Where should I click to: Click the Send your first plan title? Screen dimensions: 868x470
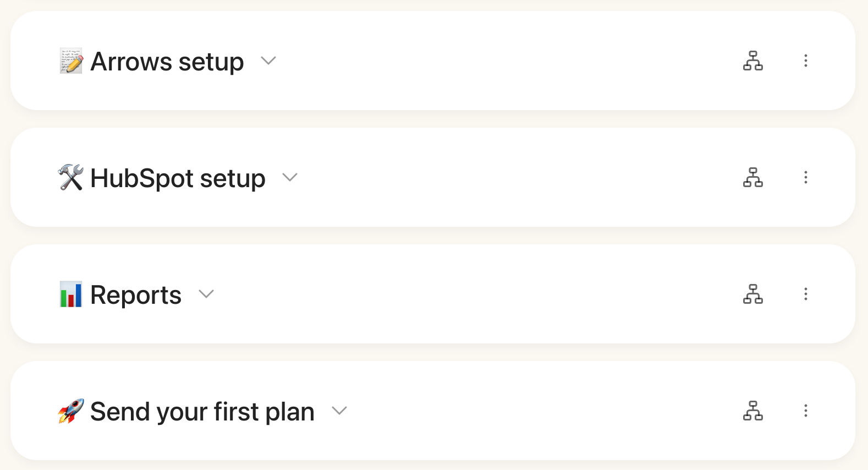[x=202, y=412]
